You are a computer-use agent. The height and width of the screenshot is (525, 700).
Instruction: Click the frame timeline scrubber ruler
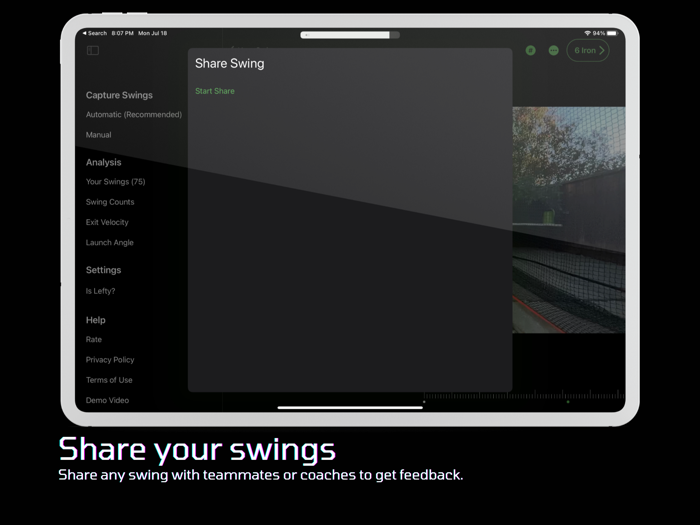[524, 395]
